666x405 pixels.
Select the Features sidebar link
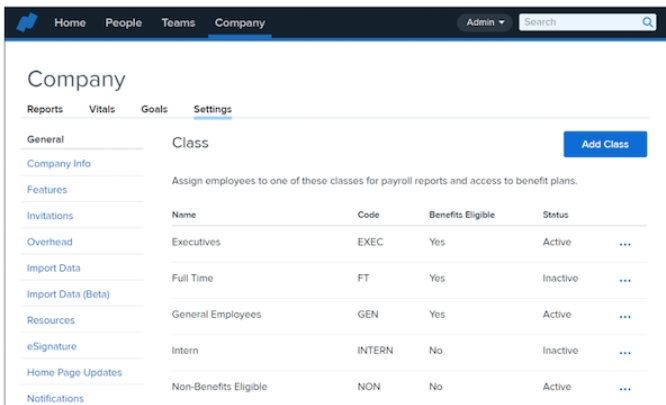[47, 189]
